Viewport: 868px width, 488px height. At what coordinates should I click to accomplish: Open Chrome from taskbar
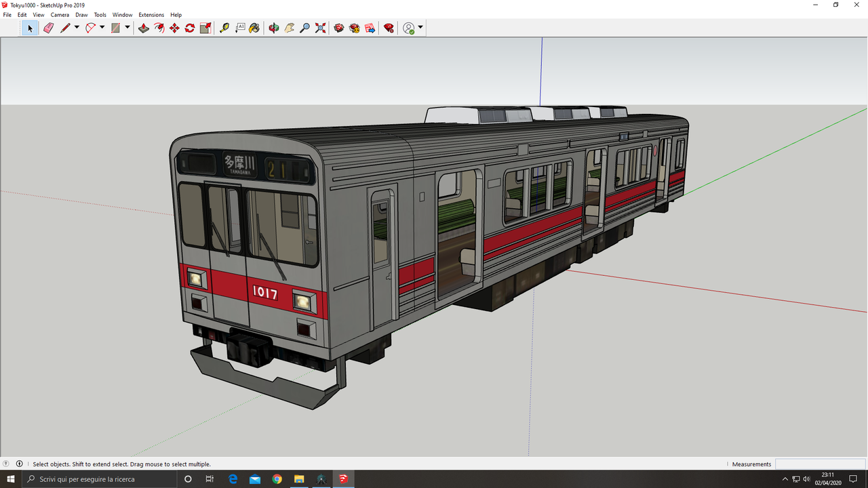(277, 479)
